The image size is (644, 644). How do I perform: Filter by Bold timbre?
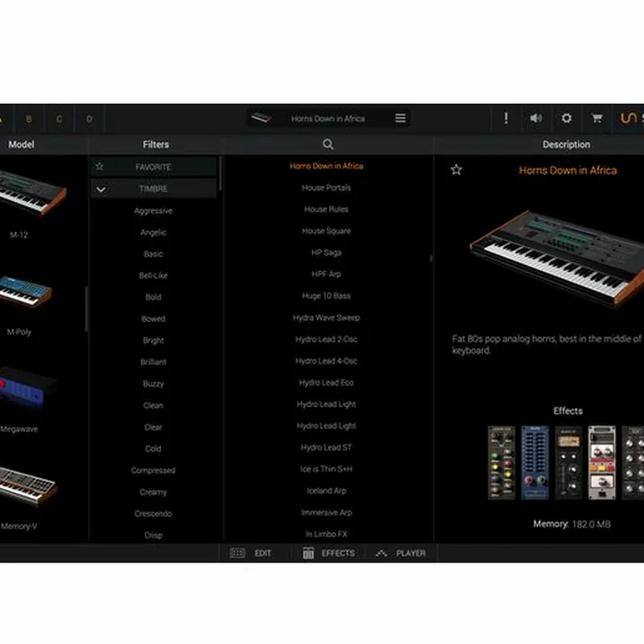(153, 297)
